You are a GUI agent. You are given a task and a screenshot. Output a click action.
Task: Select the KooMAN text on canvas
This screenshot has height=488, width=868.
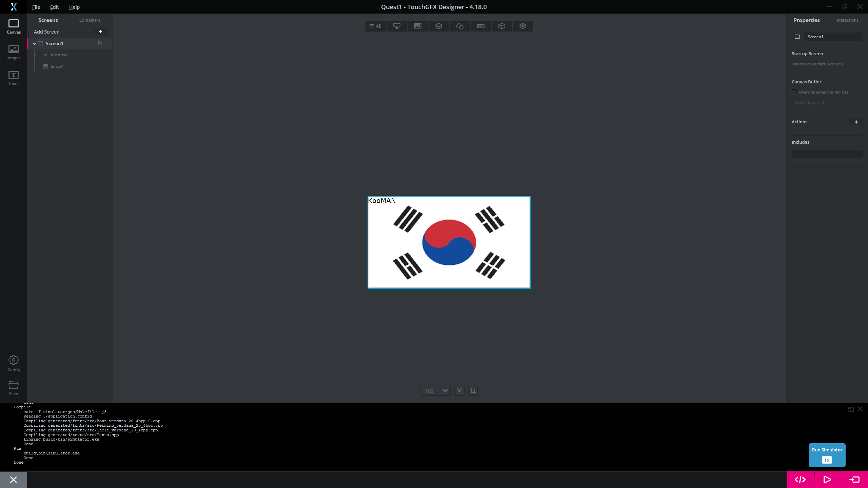click(382, 201)
